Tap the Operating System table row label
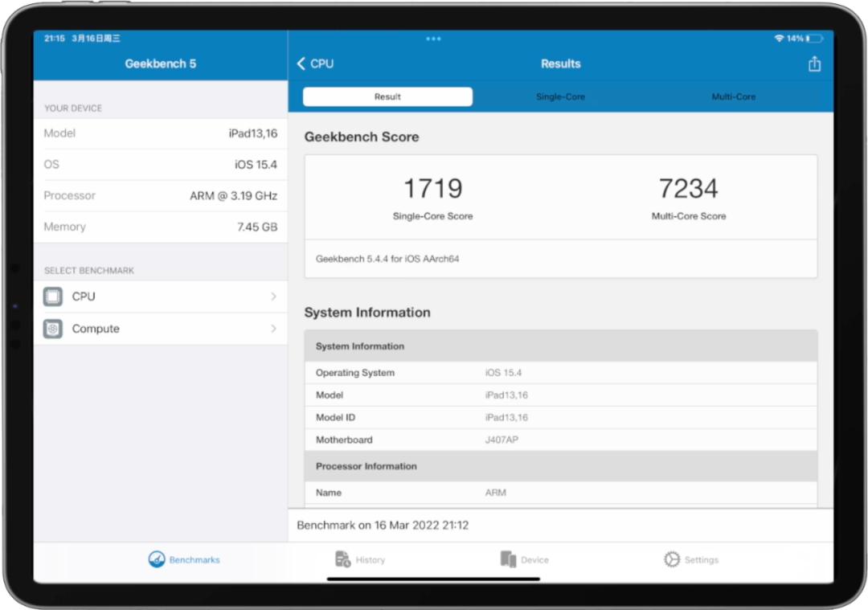 (x=355, y=373)
